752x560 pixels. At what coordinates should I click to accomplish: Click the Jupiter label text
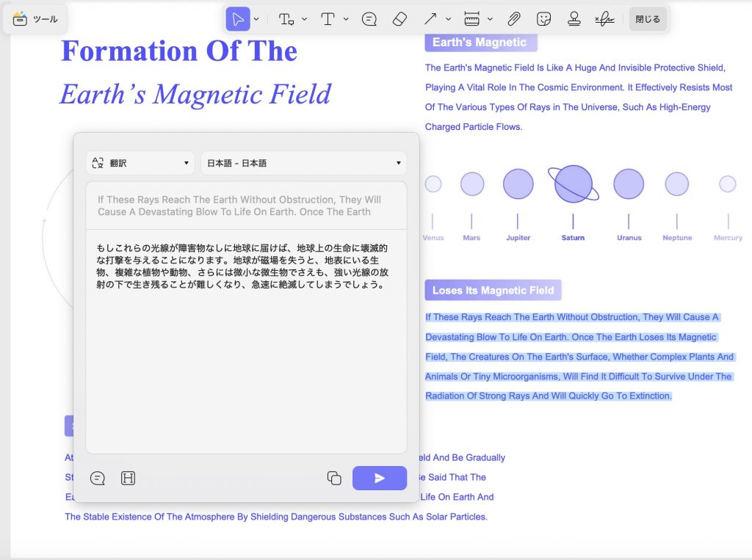coord(518,238)
